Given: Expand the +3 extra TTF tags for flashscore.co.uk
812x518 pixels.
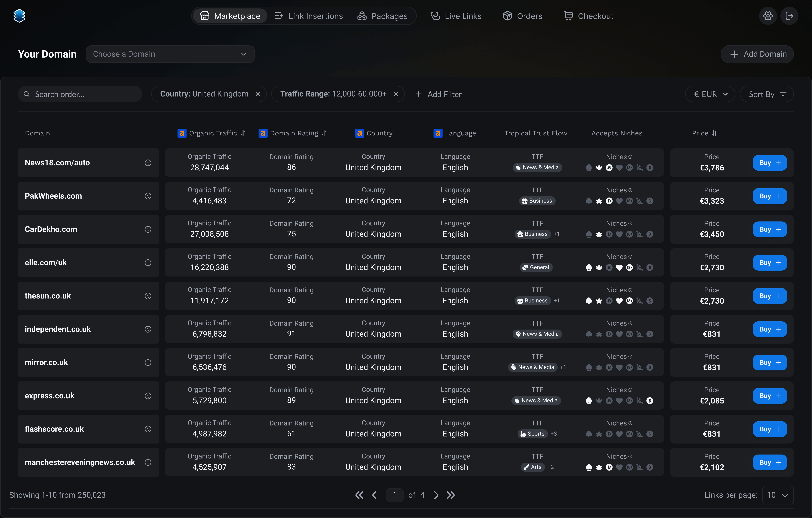Looking at the screenshot, I should tap(554, 434).
